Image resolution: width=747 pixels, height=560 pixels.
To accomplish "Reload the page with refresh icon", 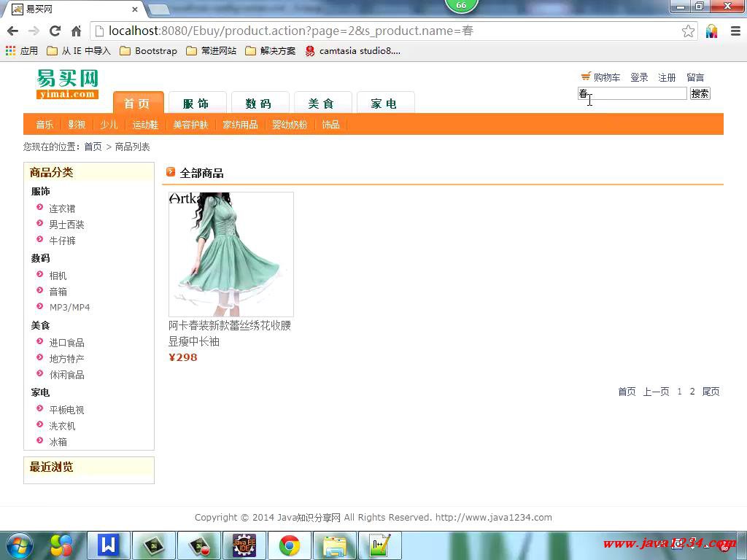I will pyautogui.click(x=55, y=31).
